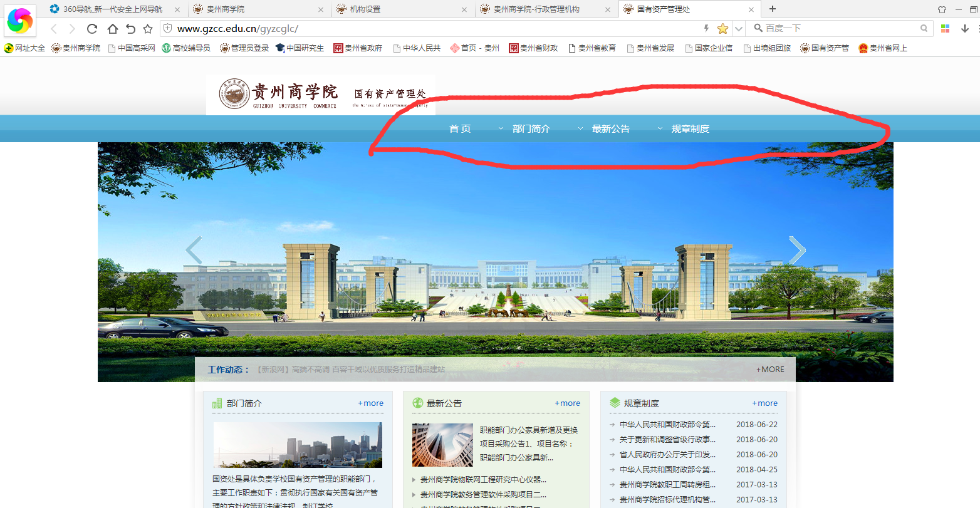This screenshot has width=980, height=508.
Task: Click the undo/restore closed page icon
Action: 130,29
